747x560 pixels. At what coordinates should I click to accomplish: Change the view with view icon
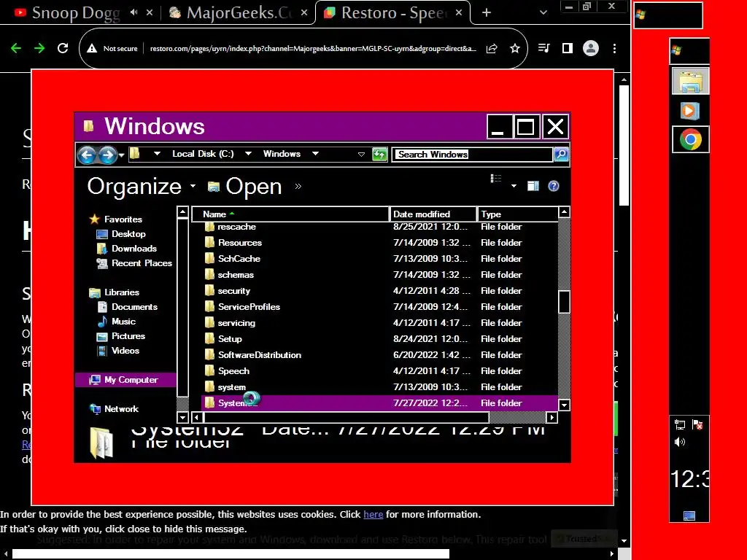pos(496,179)
